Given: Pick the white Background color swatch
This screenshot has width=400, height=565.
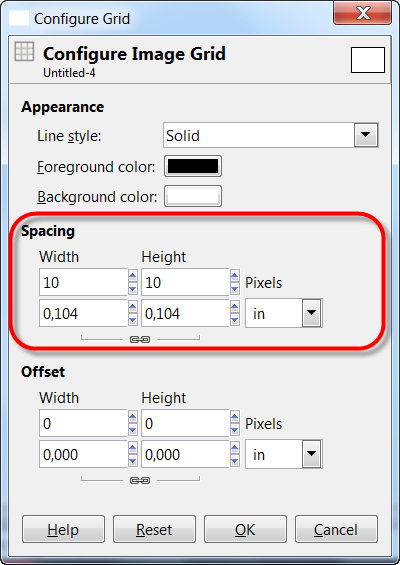Looking at the screenshot, I should click(x=193, y=196).
